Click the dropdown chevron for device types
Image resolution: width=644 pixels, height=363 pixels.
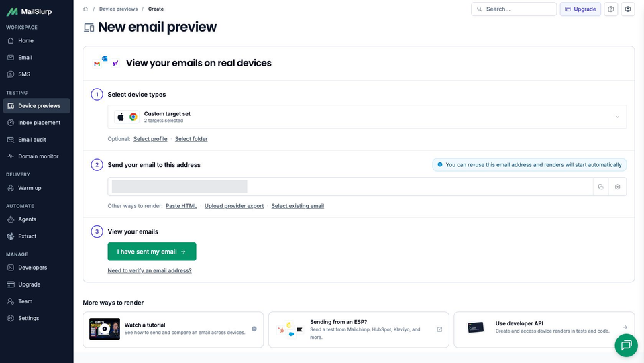tap(617, 117)
